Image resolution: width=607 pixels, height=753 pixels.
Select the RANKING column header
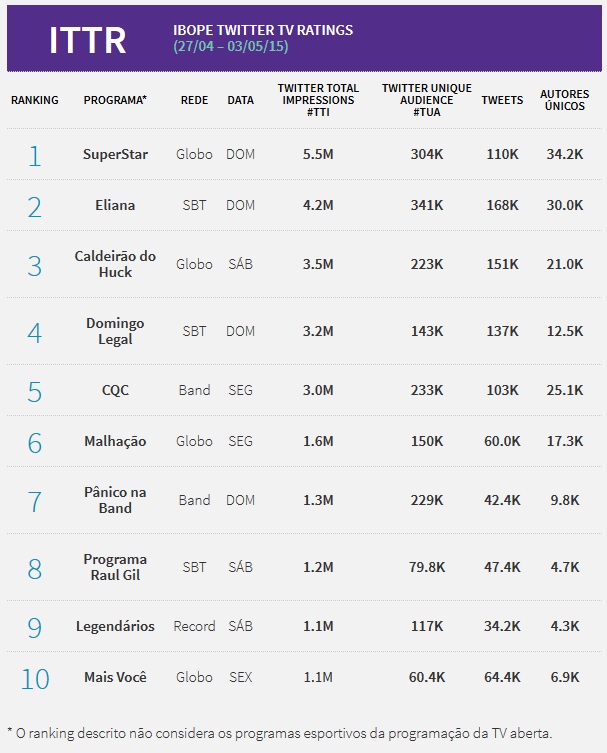35,101
